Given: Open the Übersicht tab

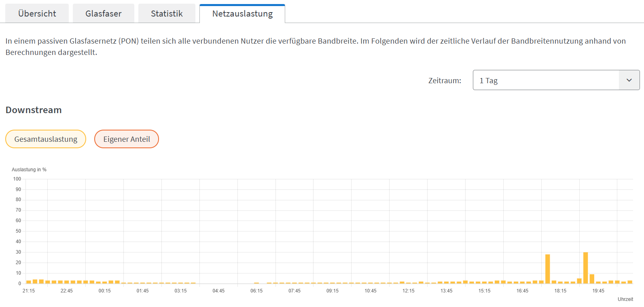Looking at the screenshot, I should (37, 13).
